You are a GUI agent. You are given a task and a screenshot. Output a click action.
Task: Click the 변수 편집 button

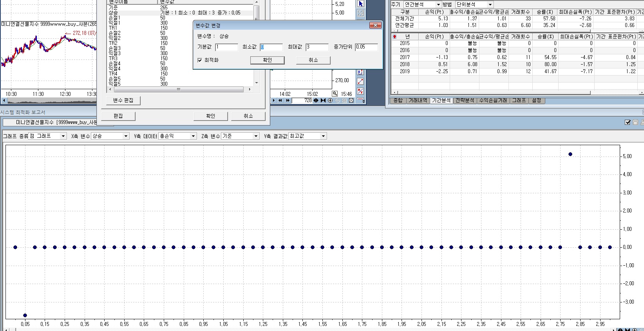point(123,101)
